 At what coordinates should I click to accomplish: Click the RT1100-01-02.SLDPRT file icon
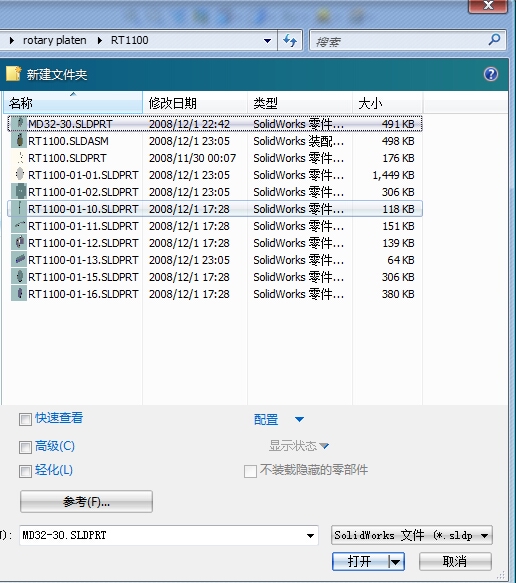click(x=19, y=191)
